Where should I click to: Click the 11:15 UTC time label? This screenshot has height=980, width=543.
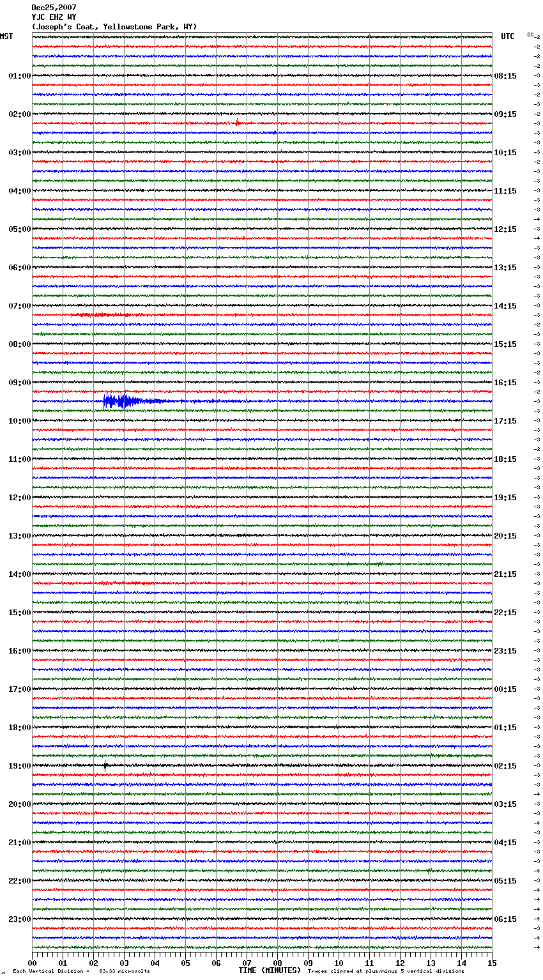pos(505,191)
